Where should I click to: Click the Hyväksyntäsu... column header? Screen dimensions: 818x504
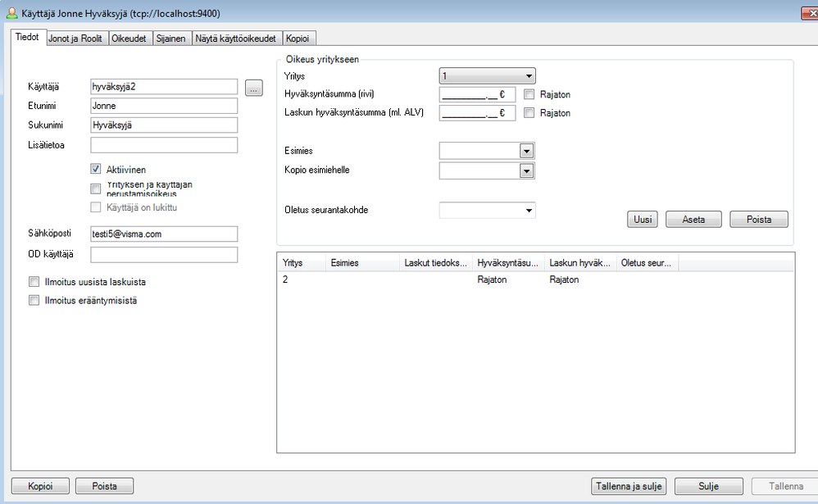(508, 263)
